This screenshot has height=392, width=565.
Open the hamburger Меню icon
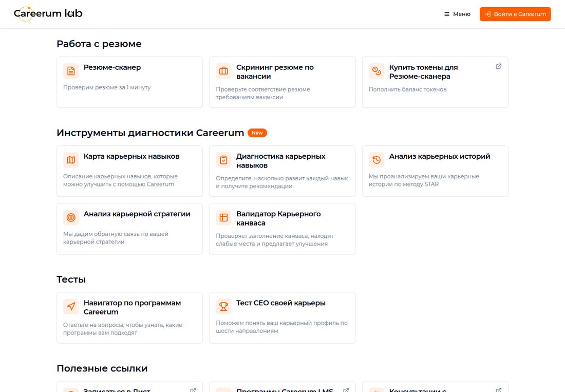pyautogui.click(x=447, y=14)
